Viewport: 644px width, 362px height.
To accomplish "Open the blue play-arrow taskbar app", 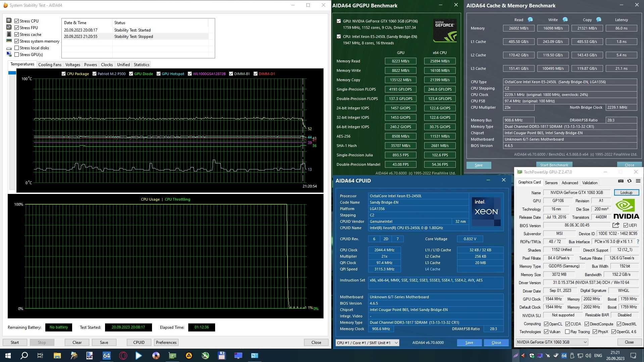I will 139,356.
